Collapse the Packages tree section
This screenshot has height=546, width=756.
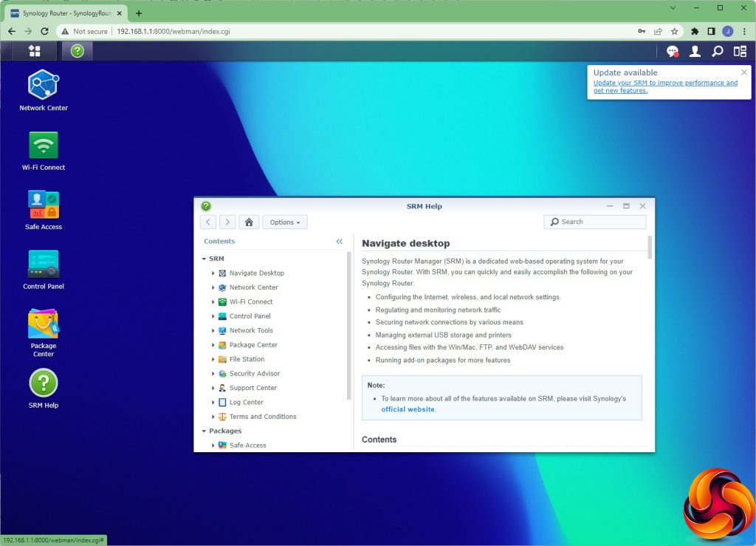coord(204,431)
